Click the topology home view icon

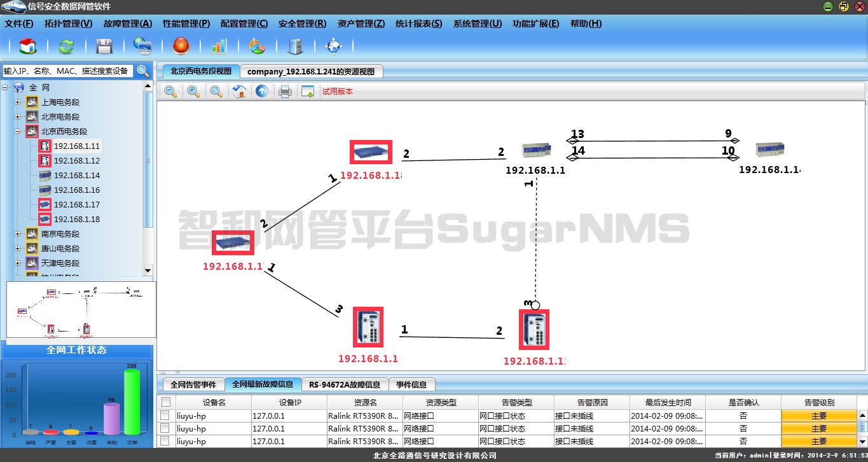239,92
